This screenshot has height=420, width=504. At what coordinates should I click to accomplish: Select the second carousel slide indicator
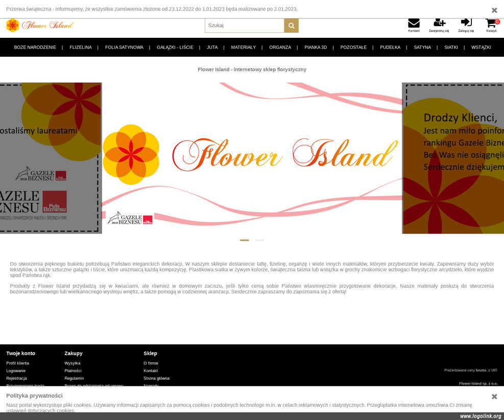260,240
